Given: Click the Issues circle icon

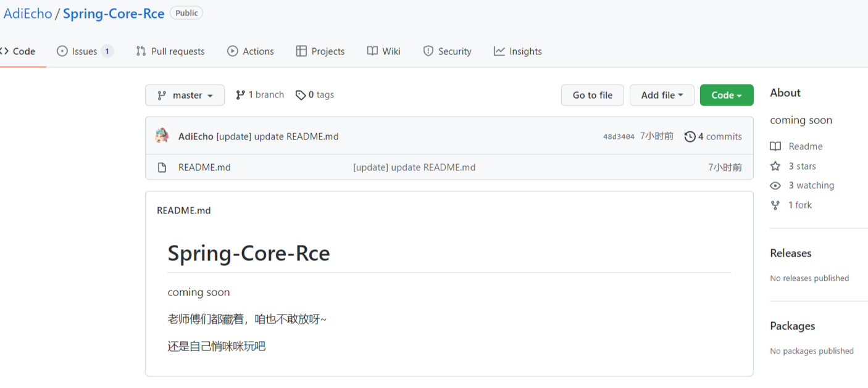Looking at the screenshot, I should pos(62,51).
